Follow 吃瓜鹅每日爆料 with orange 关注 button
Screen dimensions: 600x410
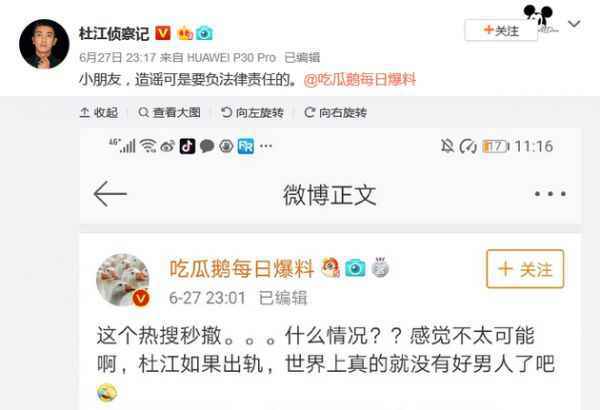click(x=525, y=269)
